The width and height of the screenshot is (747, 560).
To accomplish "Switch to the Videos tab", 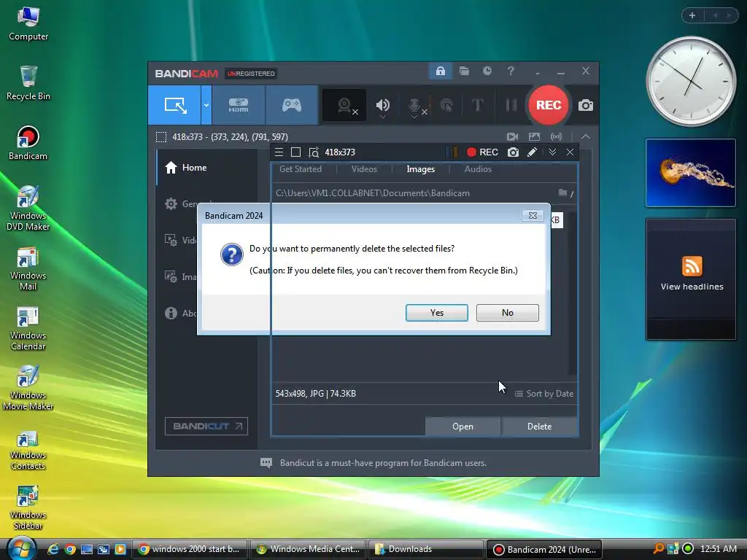I will tap(364, 169).
